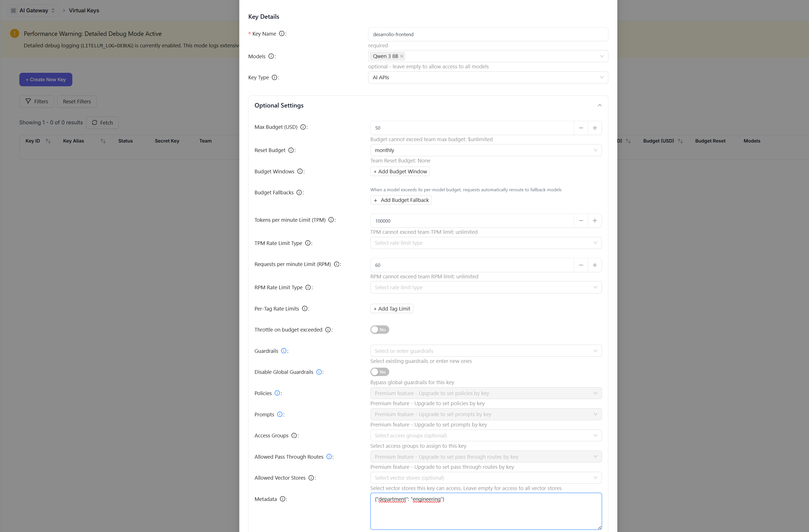Sort the table by the Key Alias column
Viewport: 809px width, 532px height.
coord(103,141)
